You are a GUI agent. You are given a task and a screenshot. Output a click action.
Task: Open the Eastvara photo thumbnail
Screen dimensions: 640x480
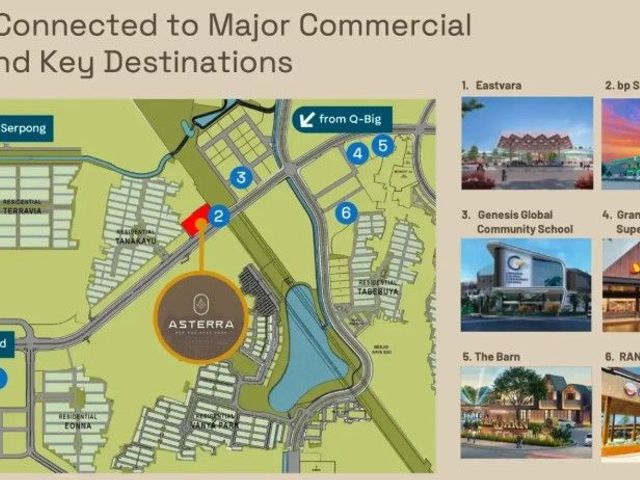click(527, 143)
